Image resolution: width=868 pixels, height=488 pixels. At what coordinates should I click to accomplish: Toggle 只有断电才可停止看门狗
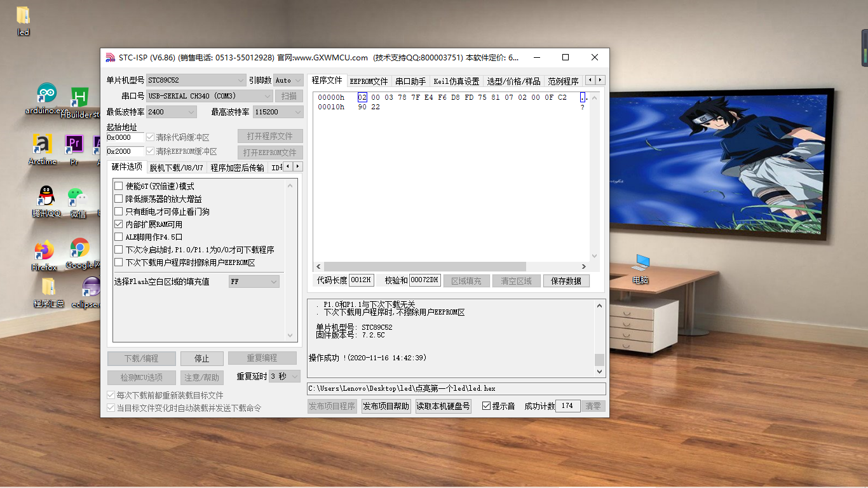pos(118,212)
